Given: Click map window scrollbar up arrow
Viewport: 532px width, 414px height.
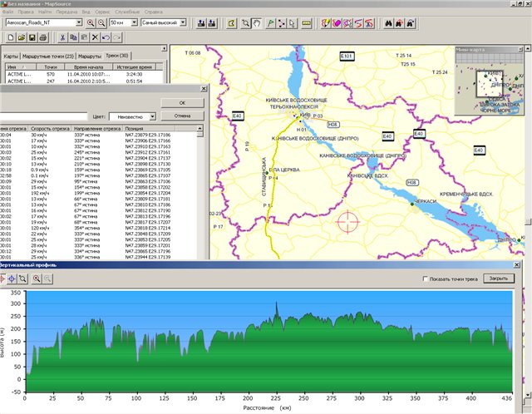Looking at the screenshot, I should pyautogui.click(x=528, y=48).
